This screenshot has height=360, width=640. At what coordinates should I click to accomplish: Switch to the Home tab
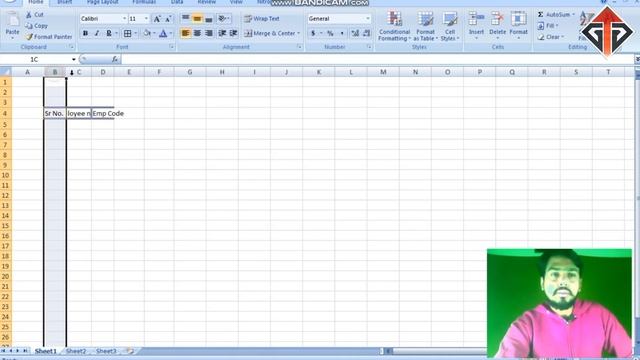pyautogui.click(x=36, y=2)
